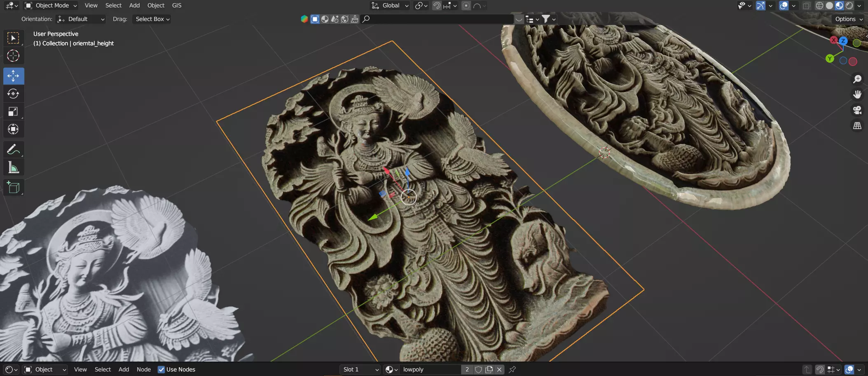Click the pan view hand gizmo

[x=857, y=94]
